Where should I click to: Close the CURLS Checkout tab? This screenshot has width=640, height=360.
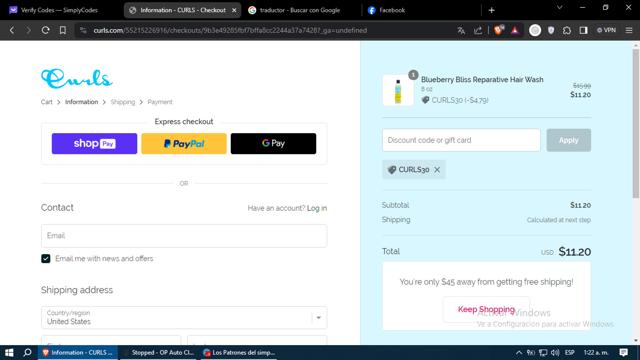point(234,10)
